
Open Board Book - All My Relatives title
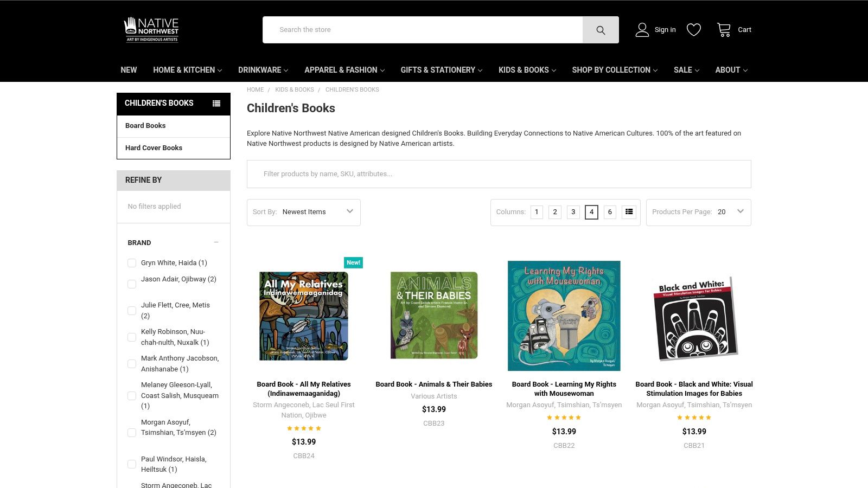tap(304, 389)
